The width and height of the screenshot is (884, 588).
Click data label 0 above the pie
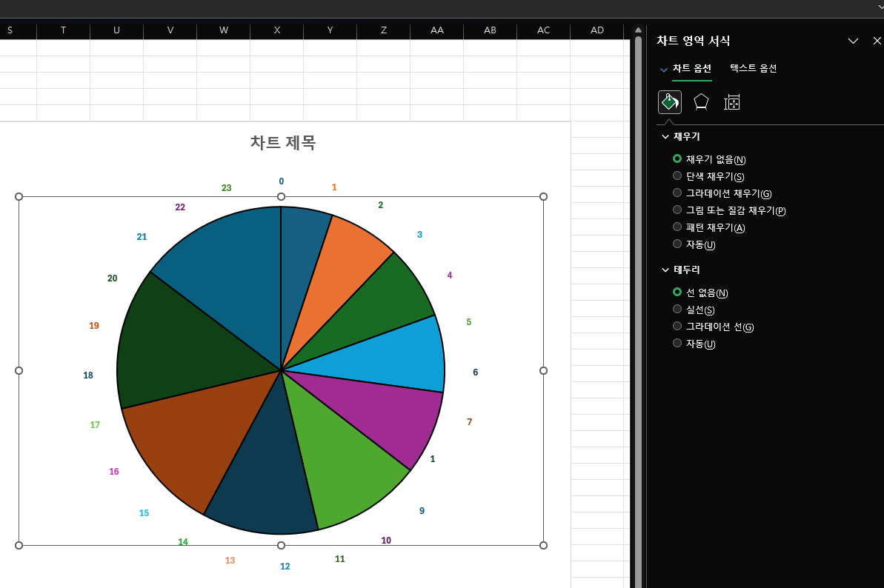click(x=282, y=181)
